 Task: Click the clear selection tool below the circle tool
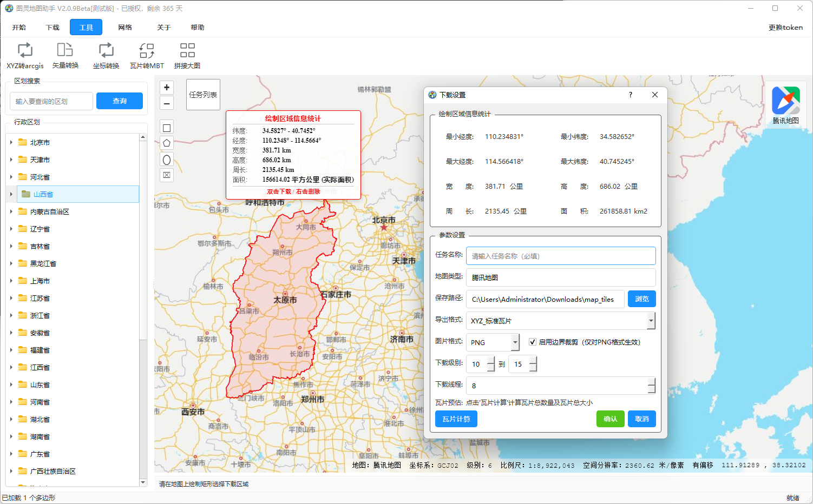point(166,175)
